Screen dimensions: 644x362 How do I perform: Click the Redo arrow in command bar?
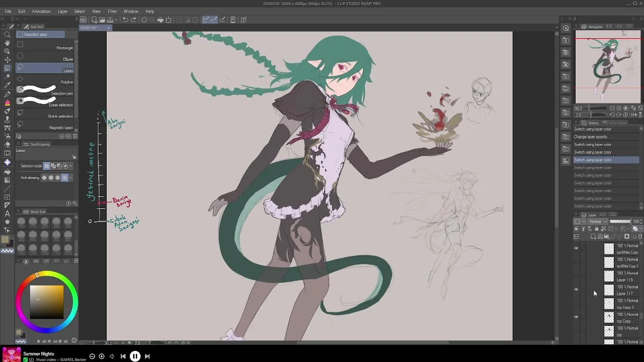[x=133, y=20]
